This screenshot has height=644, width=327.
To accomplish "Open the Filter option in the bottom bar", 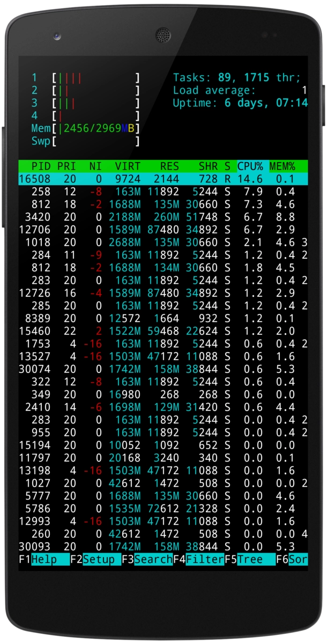I will pos(204,559).
